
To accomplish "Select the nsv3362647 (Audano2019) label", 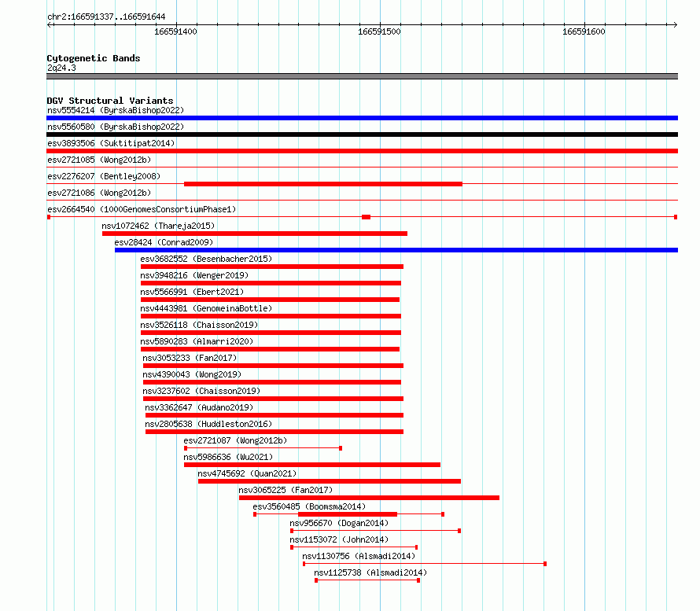I will 199,407.
